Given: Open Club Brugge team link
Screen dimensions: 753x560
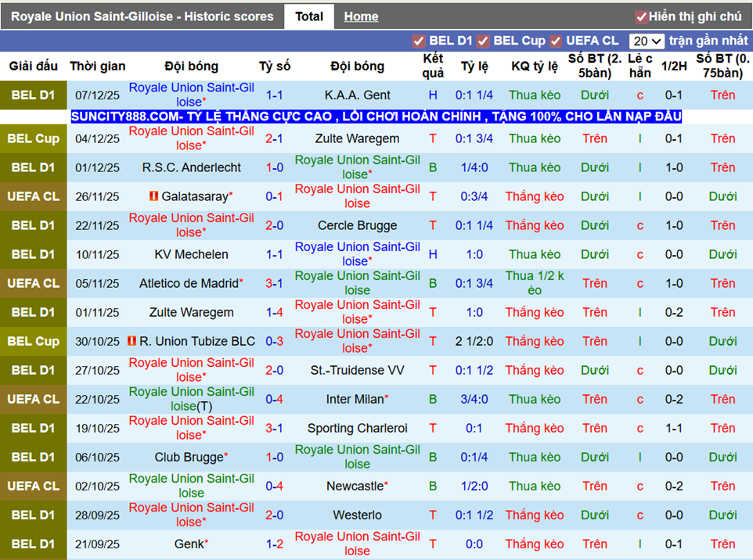Looking at the screenshot, I should 189,458.
